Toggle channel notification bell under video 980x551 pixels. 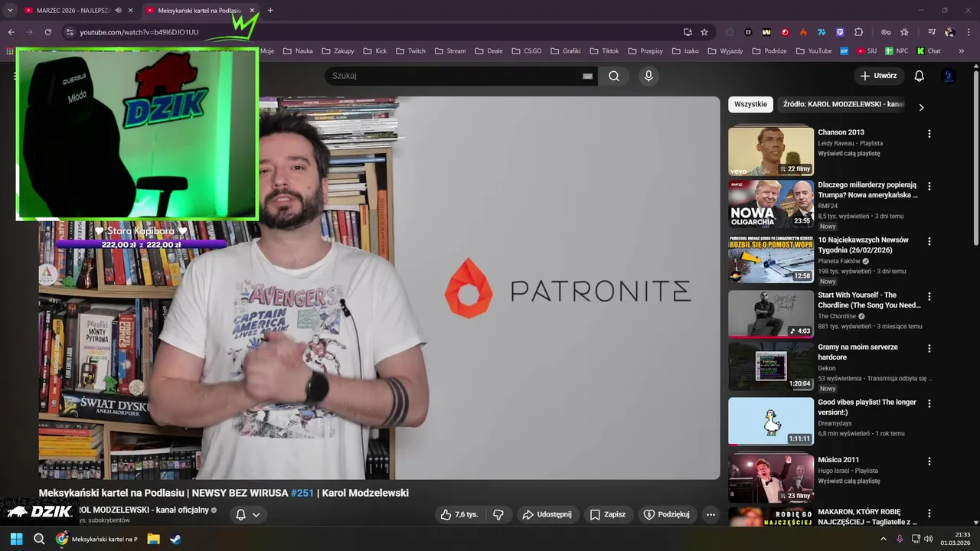tap(240, 514)
